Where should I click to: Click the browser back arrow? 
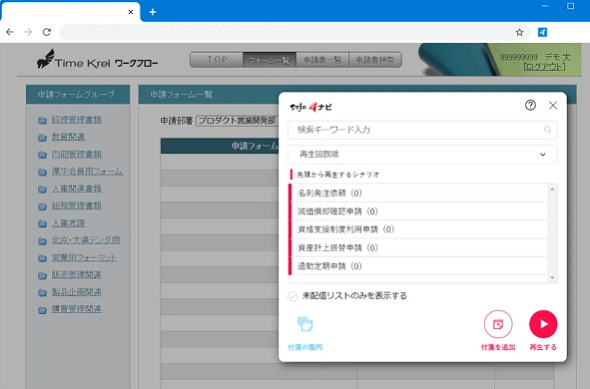(x=10, y=32)
